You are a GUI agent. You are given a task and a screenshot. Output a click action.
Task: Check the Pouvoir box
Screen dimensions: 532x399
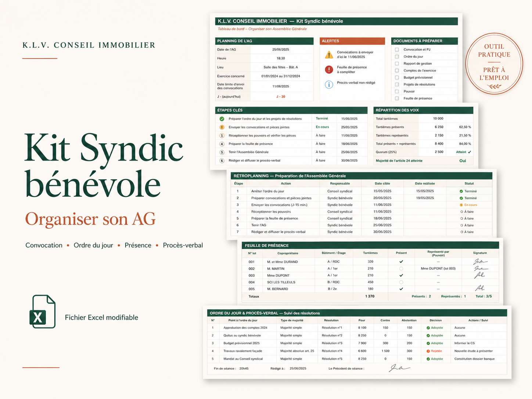tap(397, 91)
